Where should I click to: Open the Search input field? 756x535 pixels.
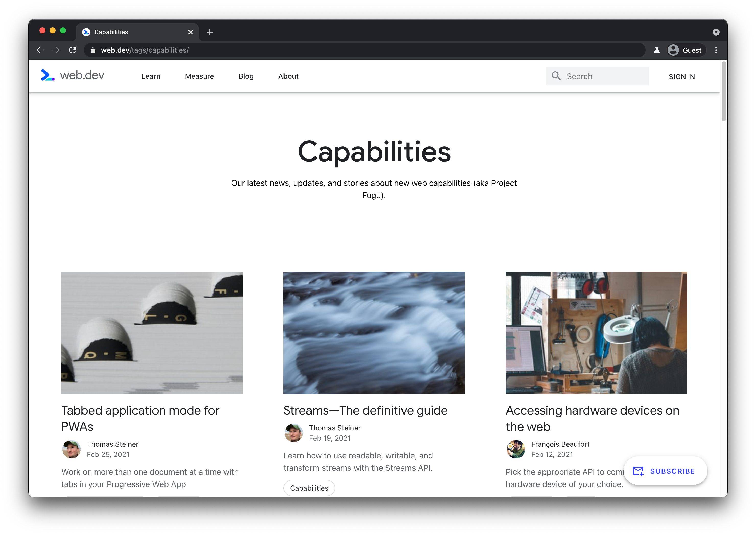tap(603, 76)
